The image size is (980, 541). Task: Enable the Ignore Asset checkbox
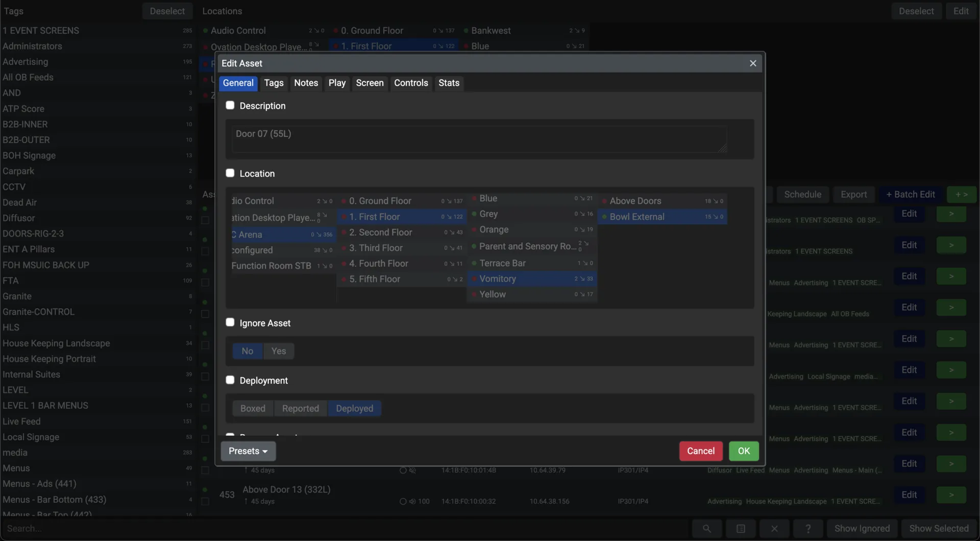(x=230, y=322)
